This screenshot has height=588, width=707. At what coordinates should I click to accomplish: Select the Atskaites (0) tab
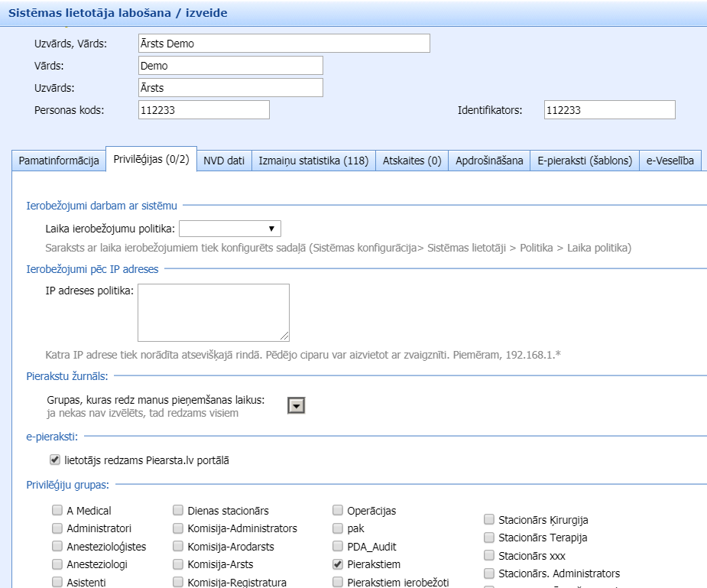coord(412,161)
